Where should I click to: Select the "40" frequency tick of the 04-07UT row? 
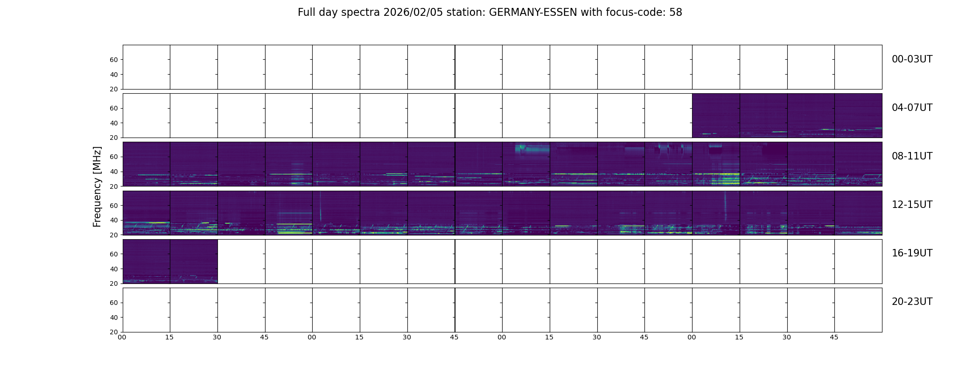[x=114, y=123]
